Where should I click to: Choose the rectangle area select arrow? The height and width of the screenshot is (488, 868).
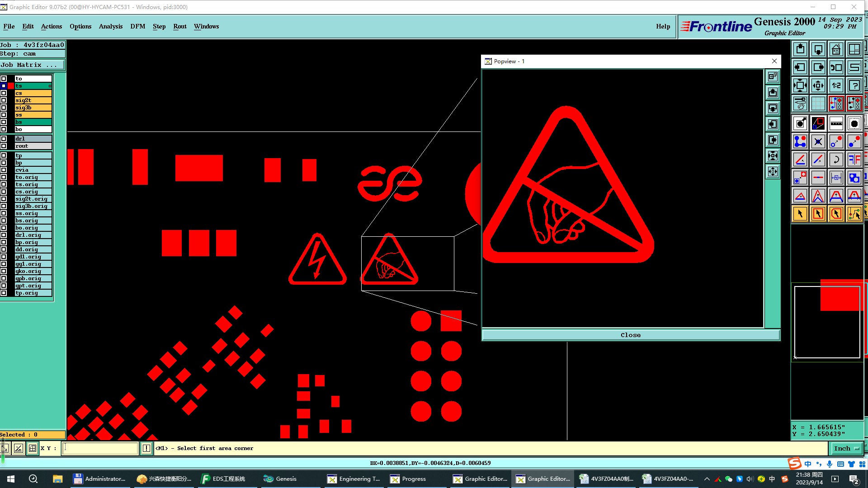818,214
